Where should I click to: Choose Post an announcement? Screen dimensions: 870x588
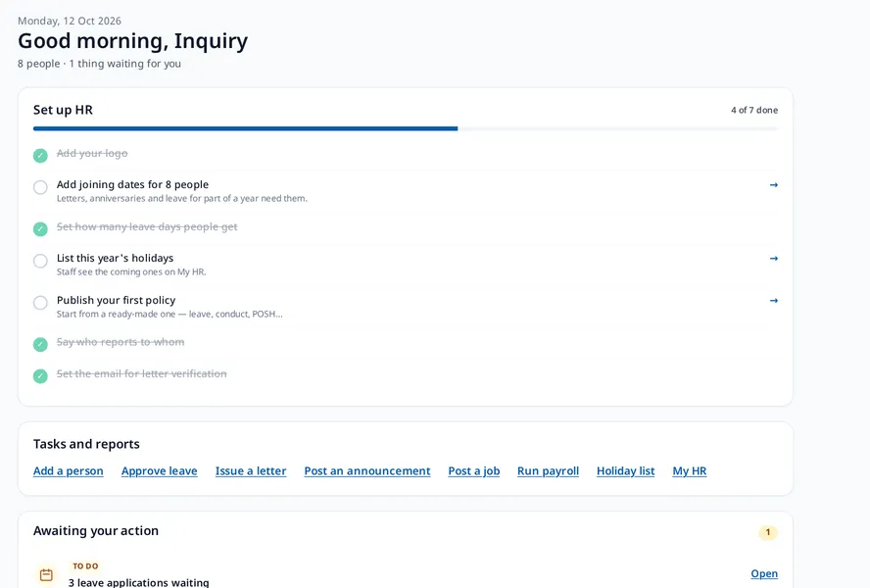point(367,470)
